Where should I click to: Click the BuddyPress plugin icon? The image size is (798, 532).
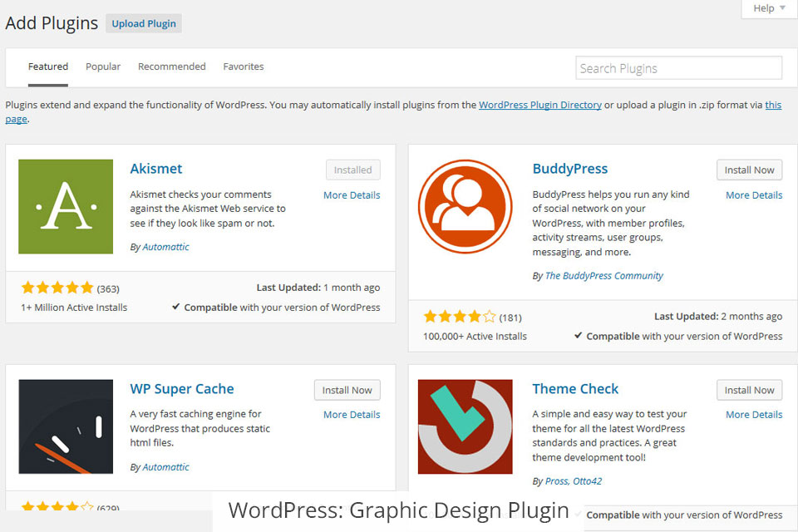[465, 207]
